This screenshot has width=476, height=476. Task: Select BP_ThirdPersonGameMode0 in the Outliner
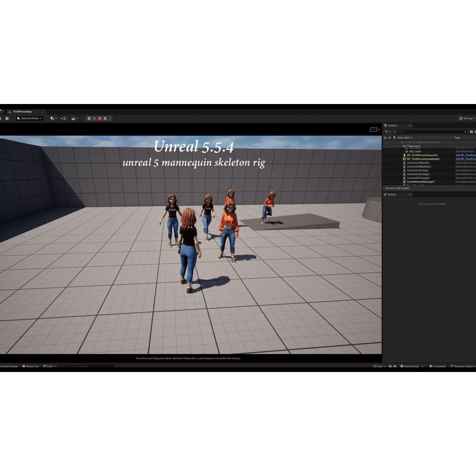coord(423,159)
